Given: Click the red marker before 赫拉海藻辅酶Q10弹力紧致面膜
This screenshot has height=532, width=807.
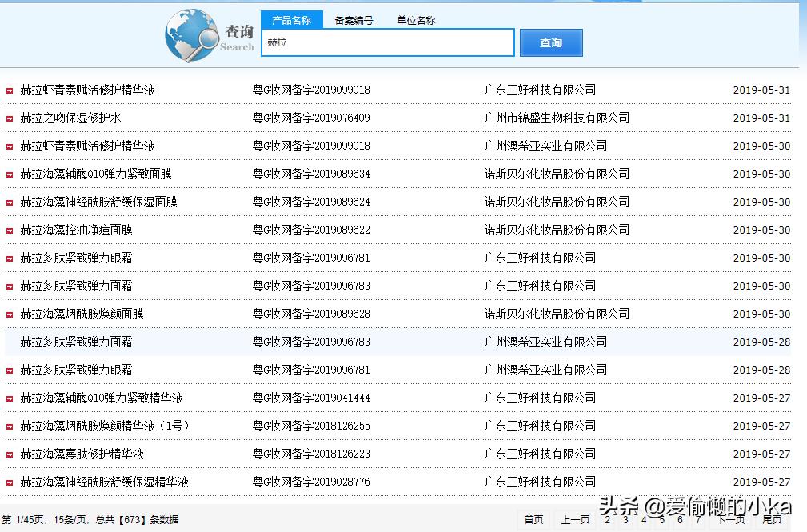Looking at the screenshot, I should [11, 174].
